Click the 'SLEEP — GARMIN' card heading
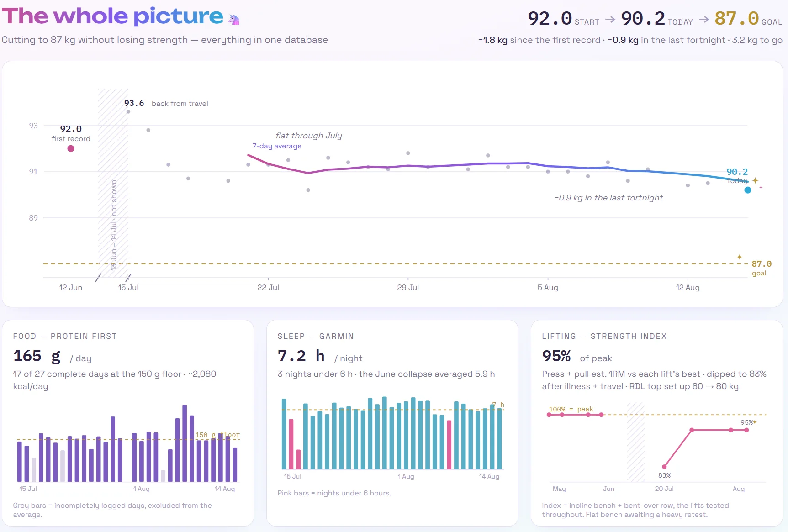The width and height of the screenshot is (788, 532). coord(316,336)
